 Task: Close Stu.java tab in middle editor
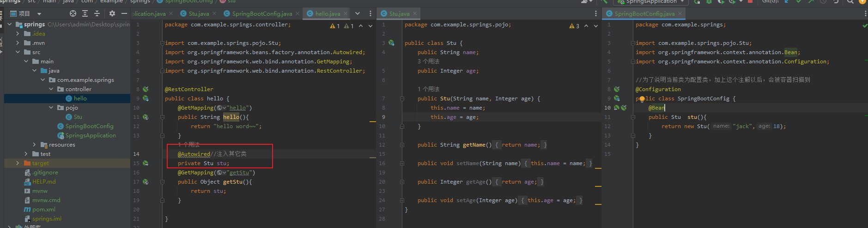(x=414, y=13)
